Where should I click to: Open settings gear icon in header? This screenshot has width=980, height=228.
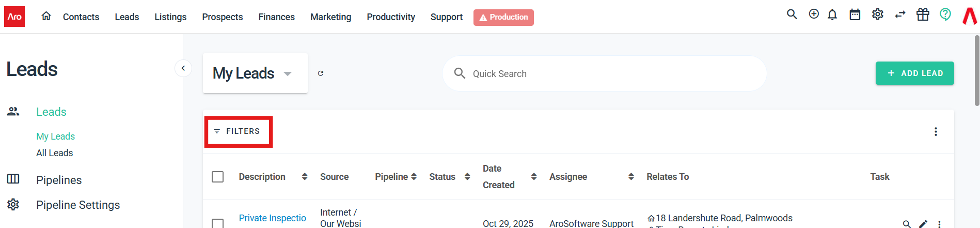[x=878, y=14]
